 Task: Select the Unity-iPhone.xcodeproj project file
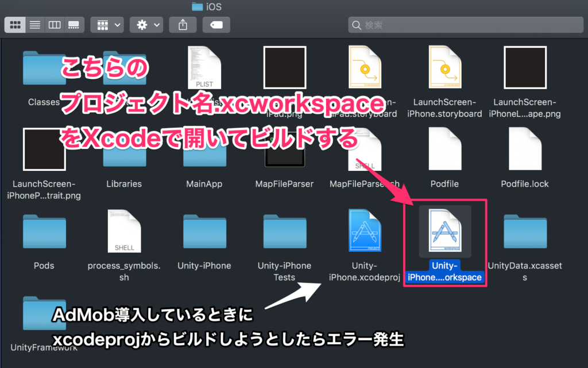365,230
